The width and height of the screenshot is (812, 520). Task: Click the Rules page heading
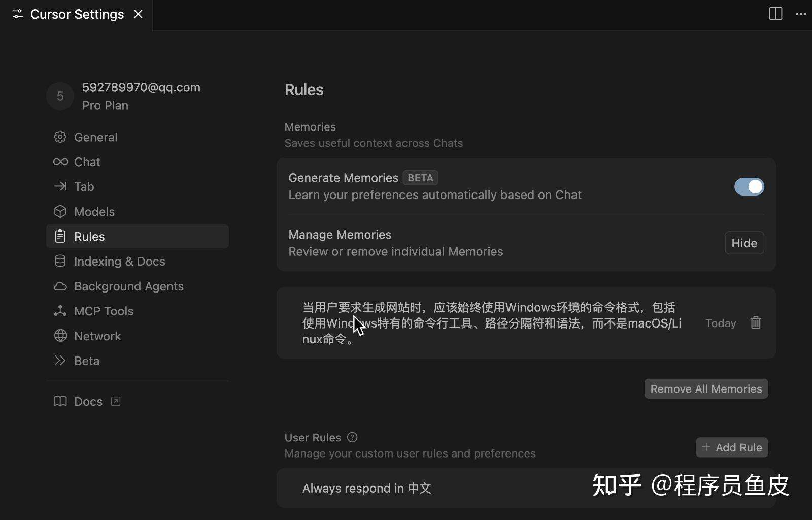point(304,90)
